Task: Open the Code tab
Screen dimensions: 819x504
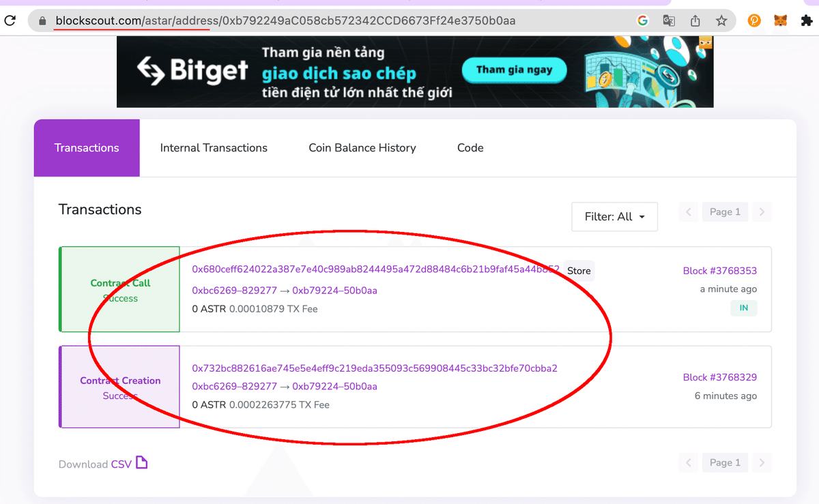Action: 470,148
